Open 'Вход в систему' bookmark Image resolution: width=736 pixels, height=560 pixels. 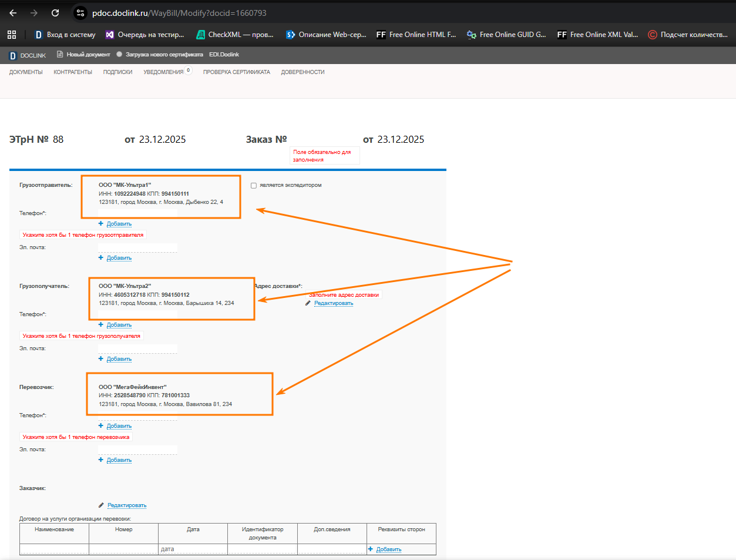pyautogui.click(x=65, y=35)
